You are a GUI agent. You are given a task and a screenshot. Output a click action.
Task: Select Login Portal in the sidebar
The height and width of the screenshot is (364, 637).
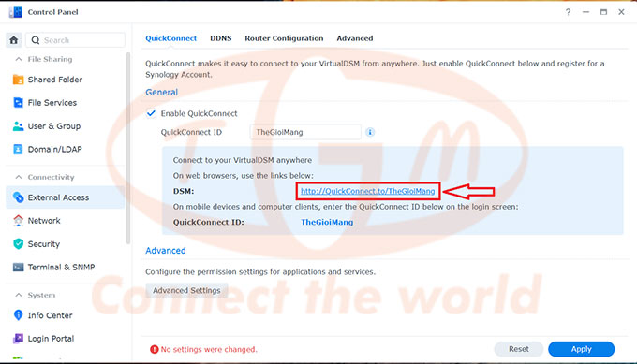point(65,339)
